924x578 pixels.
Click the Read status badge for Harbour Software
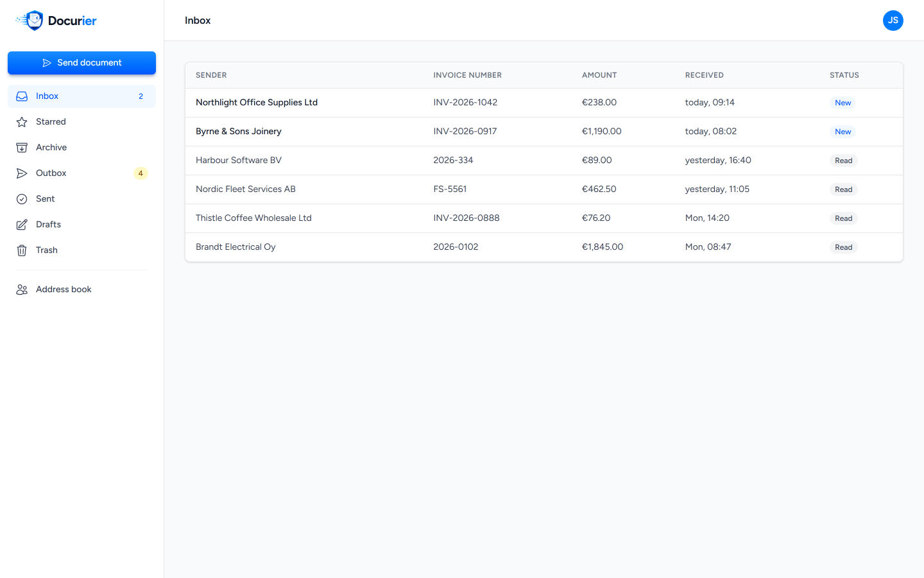point(843,161)
